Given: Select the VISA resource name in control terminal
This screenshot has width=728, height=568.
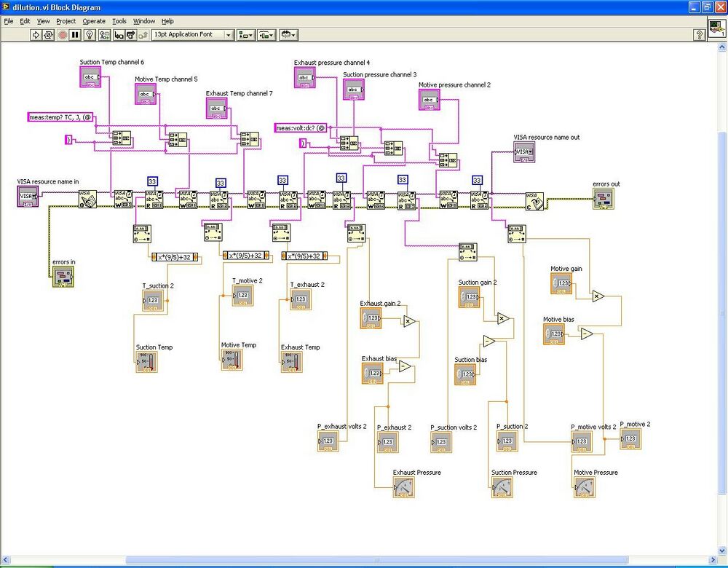Looking at the screenshot, I should tap(26, 196).
